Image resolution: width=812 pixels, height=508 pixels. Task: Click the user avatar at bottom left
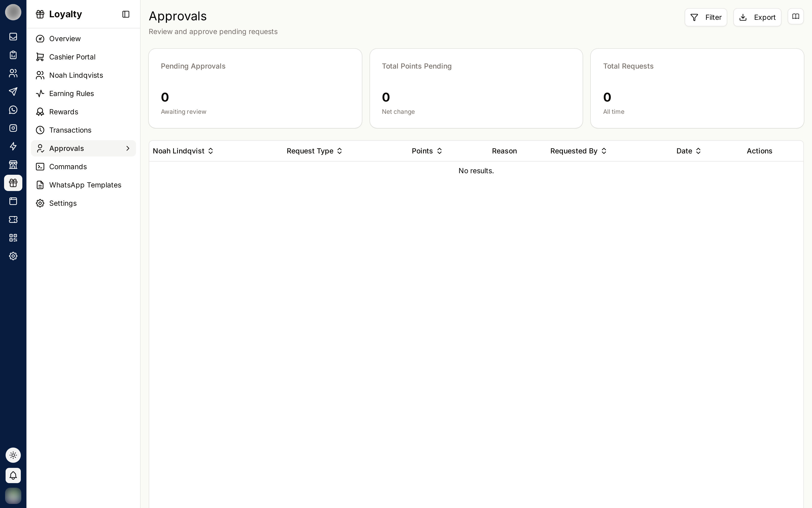(13, 496)
